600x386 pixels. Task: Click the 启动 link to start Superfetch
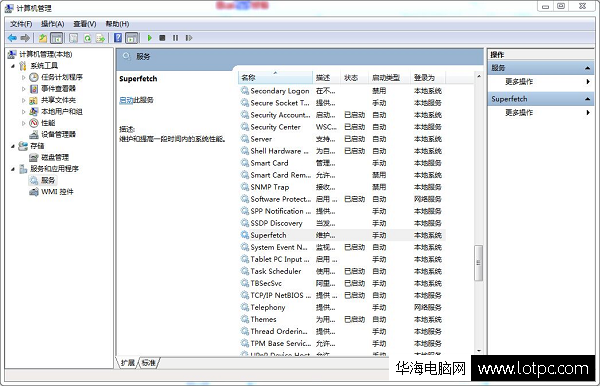(x=126, y=100)
